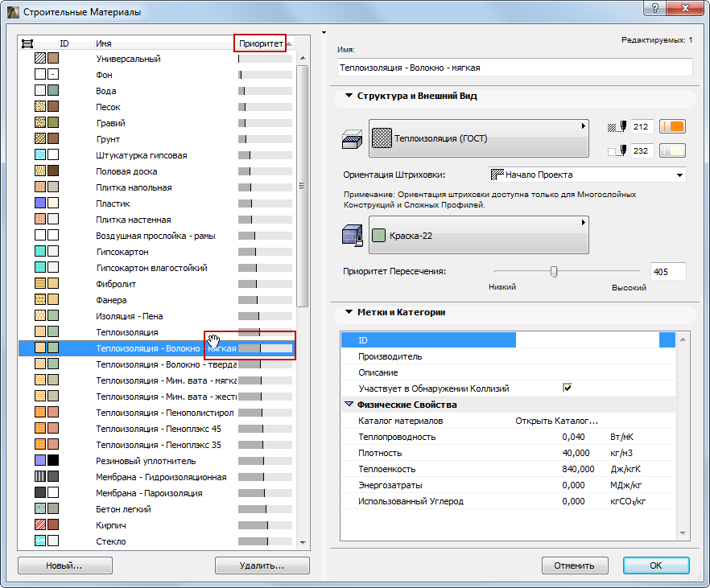710x588 pixels.
Task: Click the wood hatch icon of Половая доска
Action: tap(40, 171)
